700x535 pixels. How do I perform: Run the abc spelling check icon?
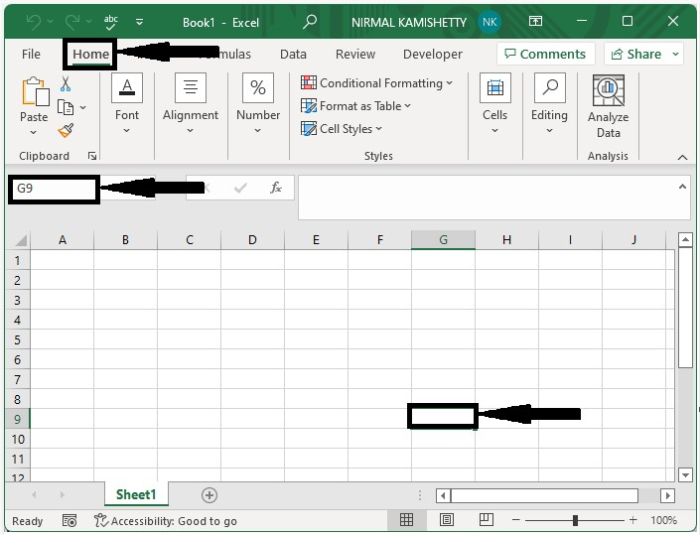[x=110, y=22]
